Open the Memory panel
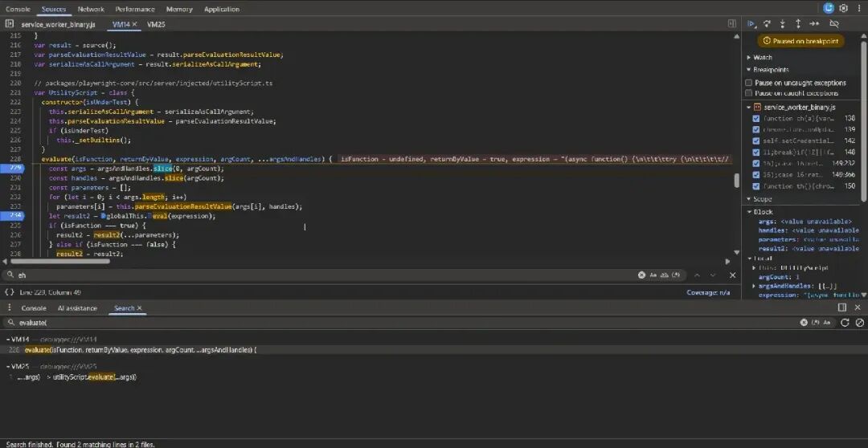 coord(179,9)
